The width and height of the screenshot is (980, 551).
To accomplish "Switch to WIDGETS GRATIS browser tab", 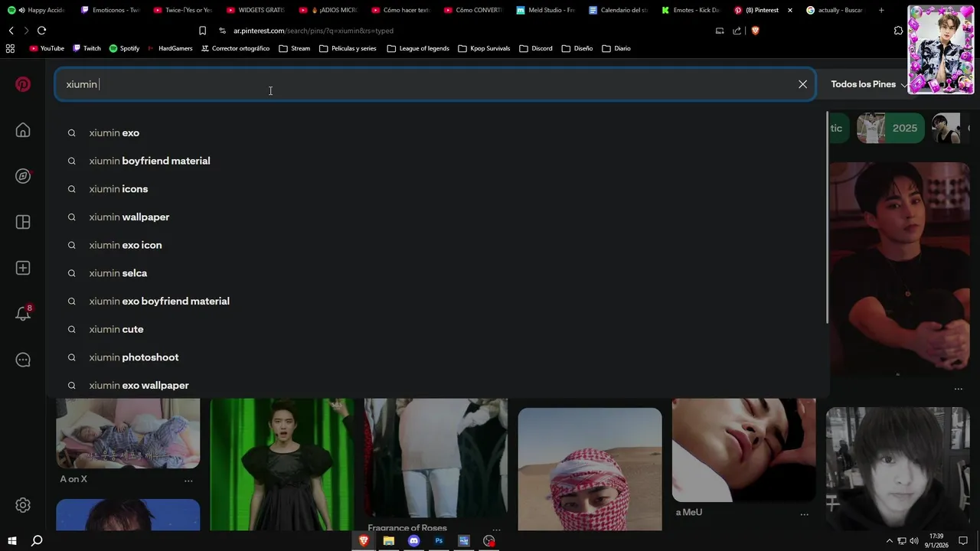I will point(255,10).
